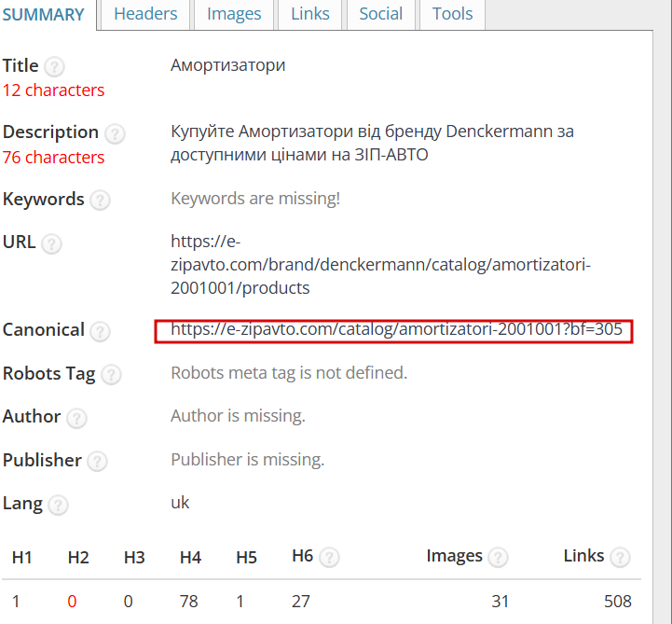Click the H5 count value 1
The image size is (672, 624).
tap(240, 602)
